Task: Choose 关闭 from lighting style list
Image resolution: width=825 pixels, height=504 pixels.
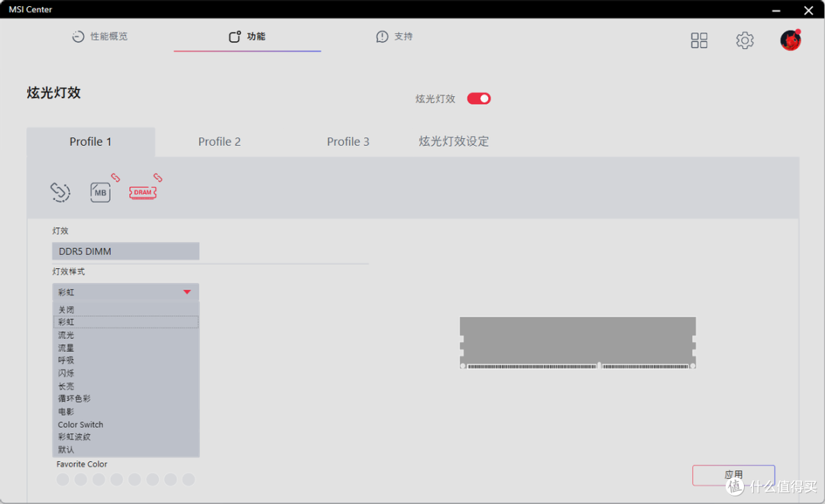Action: (x=126, y=309)
